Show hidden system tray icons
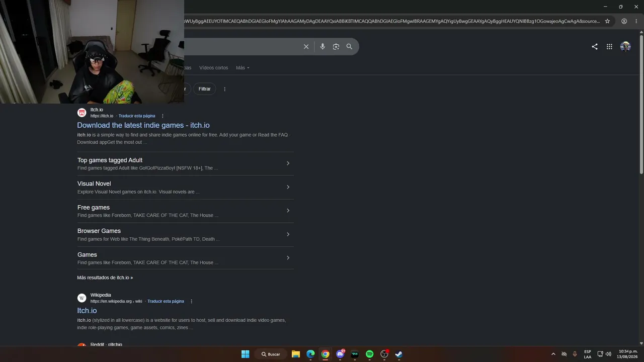This screenshot has width=644, height=362. (x=553, y=354)
